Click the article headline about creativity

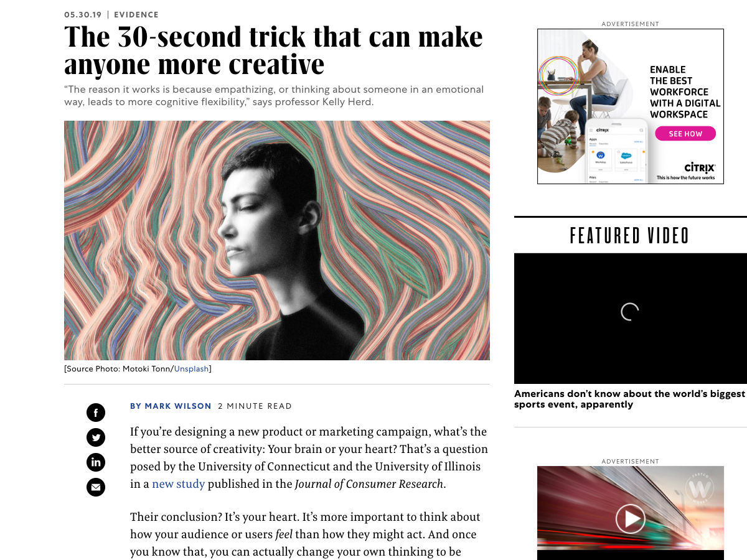[273, 50]
